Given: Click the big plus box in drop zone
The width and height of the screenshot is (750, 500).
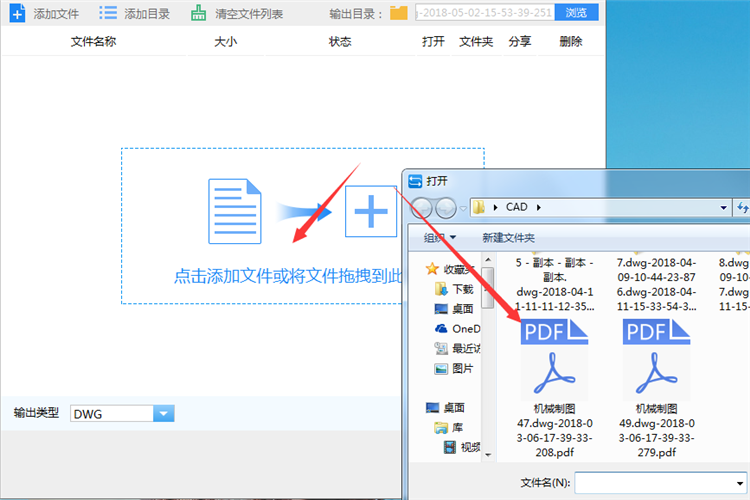Looking at the screenshot, I should 371,211.
